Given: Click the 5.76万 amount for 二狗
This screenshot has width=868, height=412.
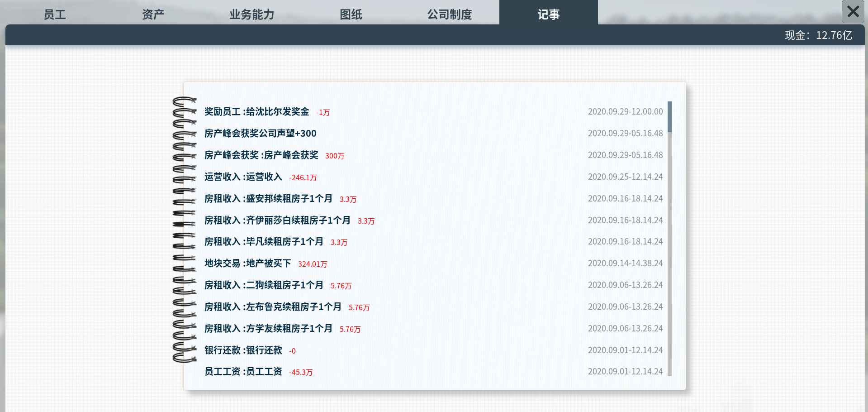Looking at the screenshot, I should tap(341, 286).
